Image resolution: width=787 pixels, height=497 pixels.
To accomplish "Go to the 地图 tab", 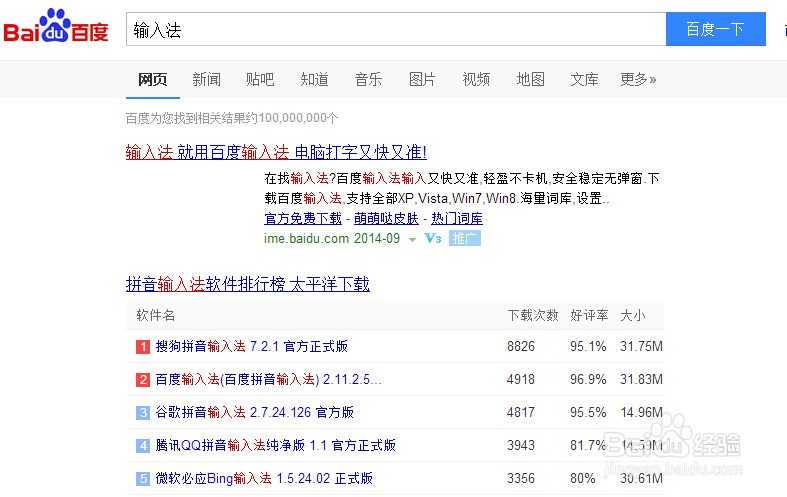I will 530,80.
